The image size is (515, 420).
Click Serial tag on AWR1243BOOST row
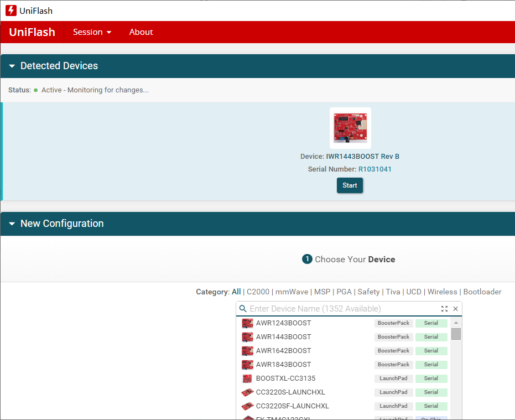point(431,323)
